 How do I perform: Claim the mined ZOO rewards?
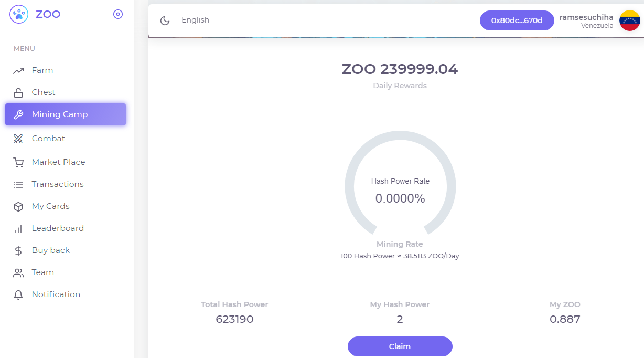click(400, 346)
